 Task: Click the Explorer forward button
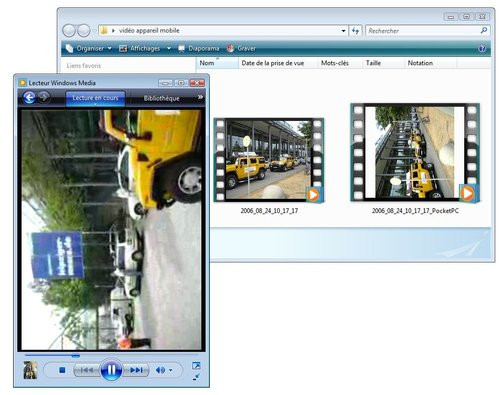(84, 31)
